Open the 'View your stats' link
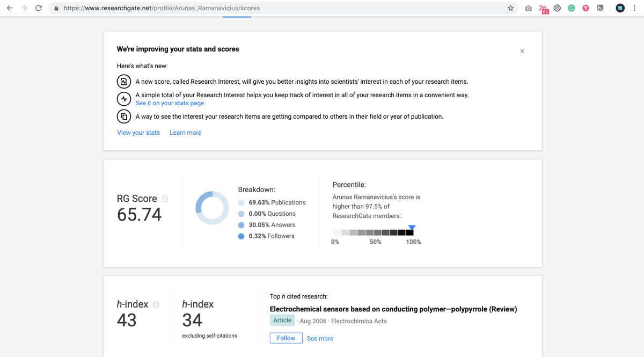The width and height of the screenshot is (644, 357). point(138,133)
